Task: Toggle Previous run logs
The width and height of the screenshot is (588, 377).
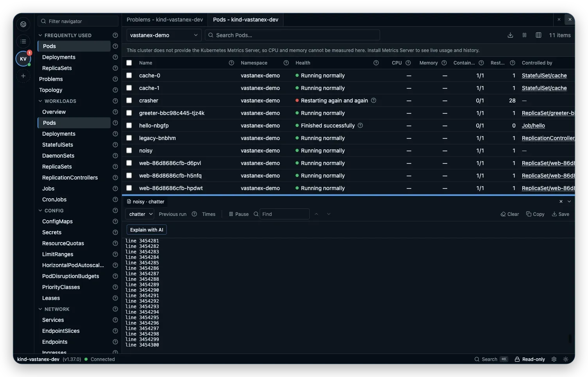Action: pyautogui.click(x=172, y=214)
